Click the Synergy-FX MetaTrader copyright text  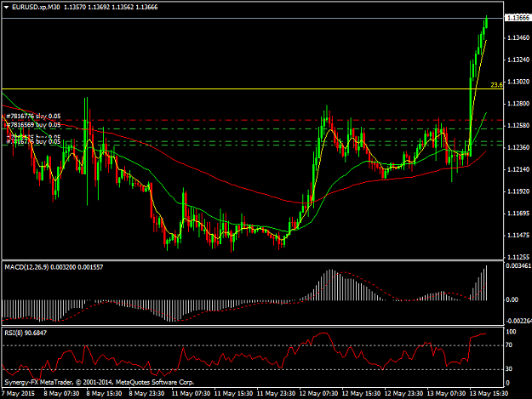pyautogui.click(x=99, y=382)
